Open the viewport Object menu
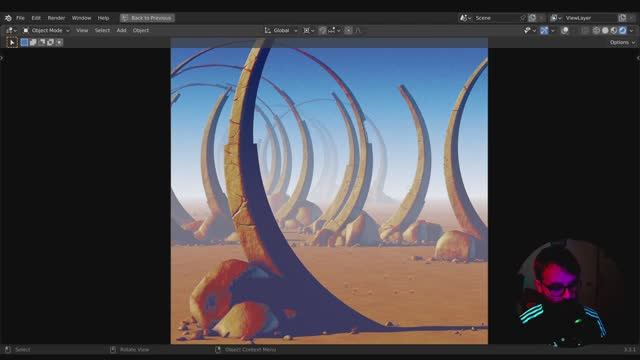The width and height of the screenshot is (640, 360). 140,30
